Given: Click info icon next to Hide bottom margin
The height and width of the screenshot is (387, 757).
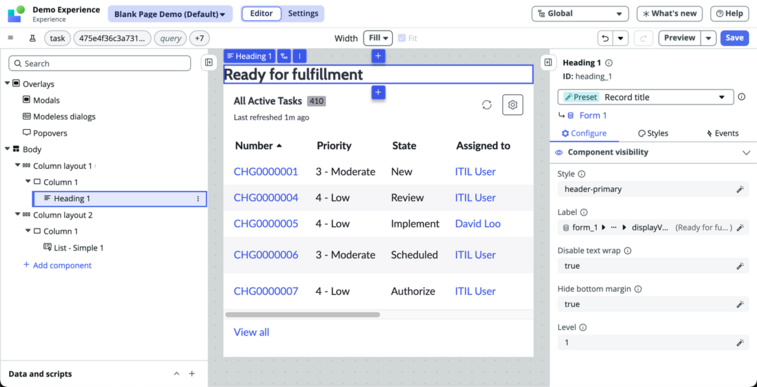Looking at the screenshot, I should 638,289.
